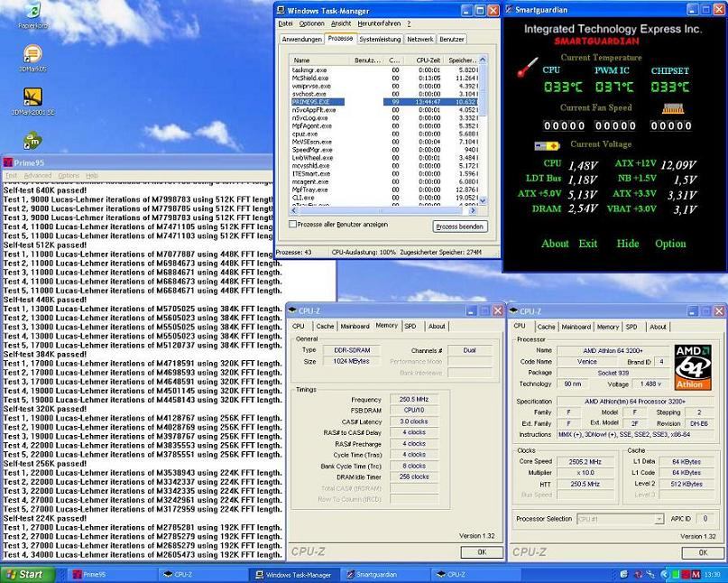Open the 3DMark2001 SE desktop shortcut

click(32, 97)
